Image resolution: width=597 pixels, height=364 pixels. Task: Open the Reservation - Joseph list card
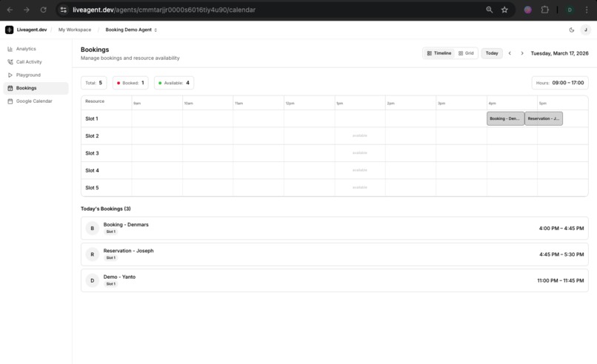pos(334,255)
